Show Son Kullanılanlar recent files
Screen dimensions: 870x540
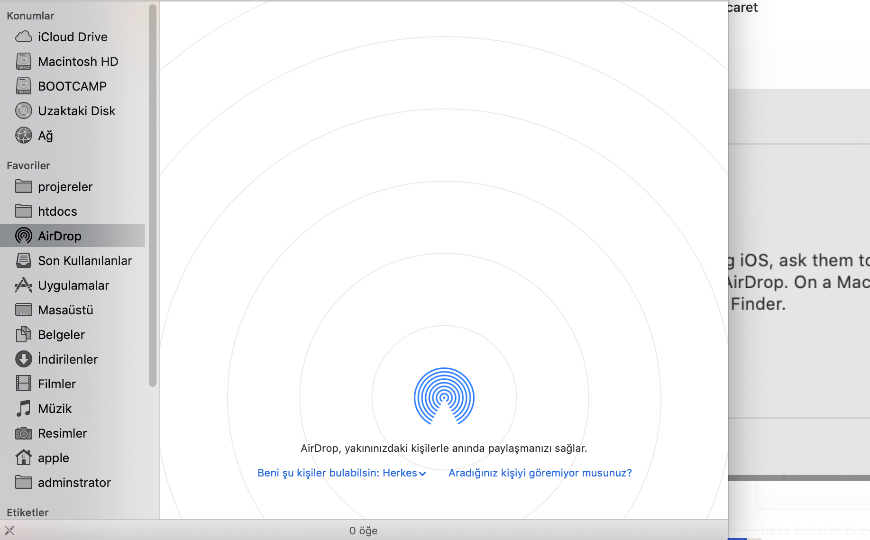pyautogui.click(x=73, y=260)
